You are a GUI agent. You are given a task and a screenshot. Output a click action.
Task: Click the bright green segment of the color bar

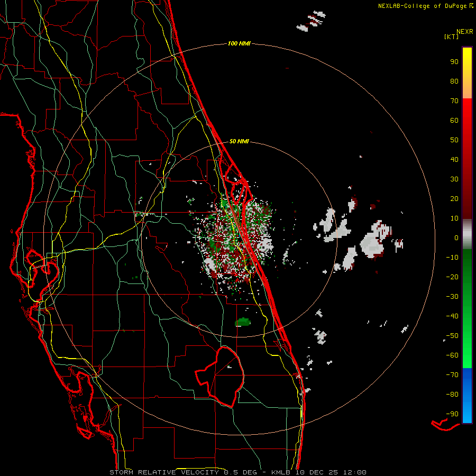(x=467, y=349)
